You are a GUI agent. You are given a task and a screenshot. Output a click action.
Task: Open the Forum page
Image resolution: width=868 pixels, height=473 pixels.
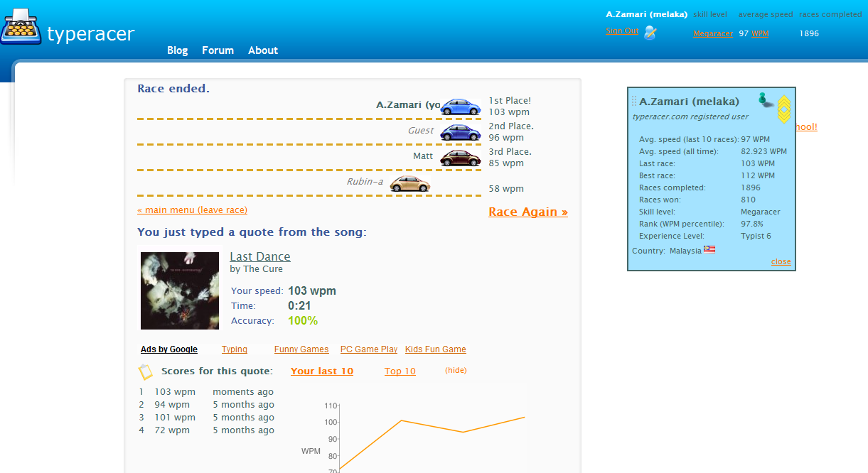[218, 50]
